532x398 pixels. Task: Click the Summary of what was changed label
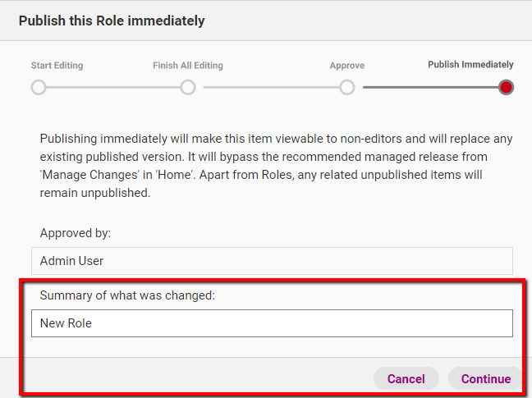127,295
